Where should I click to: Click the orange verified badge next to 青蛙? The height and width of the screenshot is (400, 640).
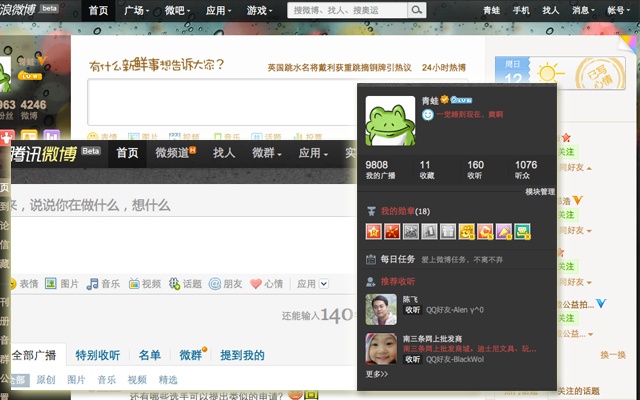point(444,99)
